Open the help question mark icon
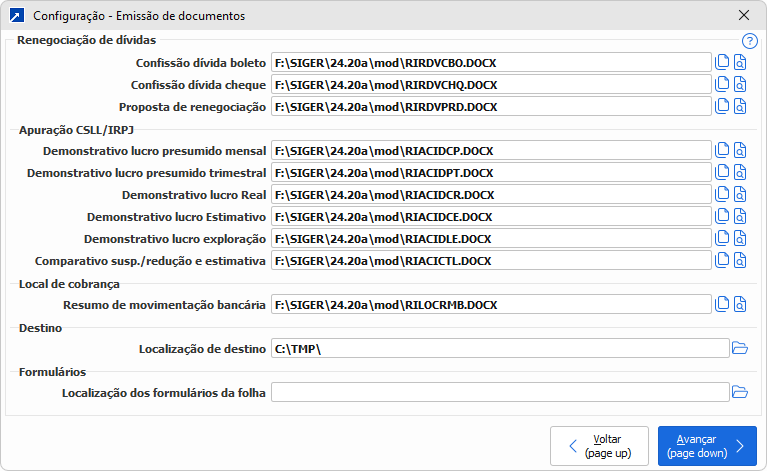The height and width of the screenshot is (471, 767). coord(750,41)
